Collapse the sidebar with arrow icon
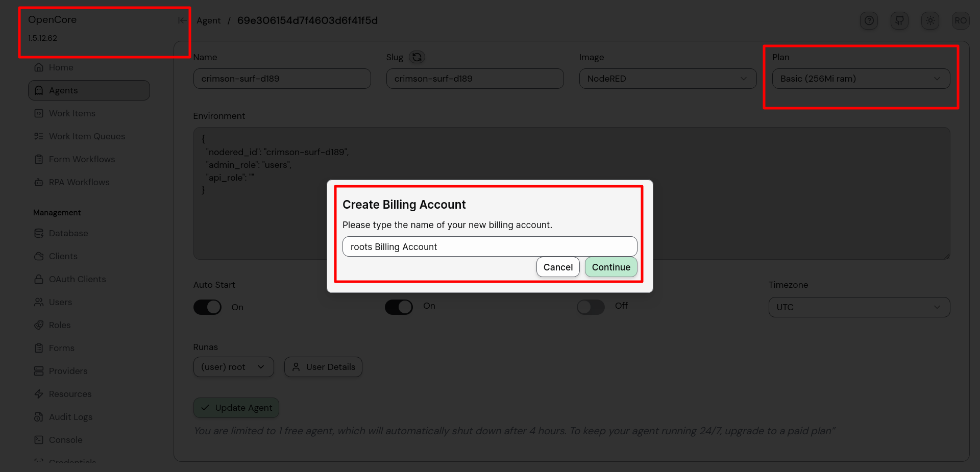The height and width of the screenshot is (472, 980). (182, 20)
